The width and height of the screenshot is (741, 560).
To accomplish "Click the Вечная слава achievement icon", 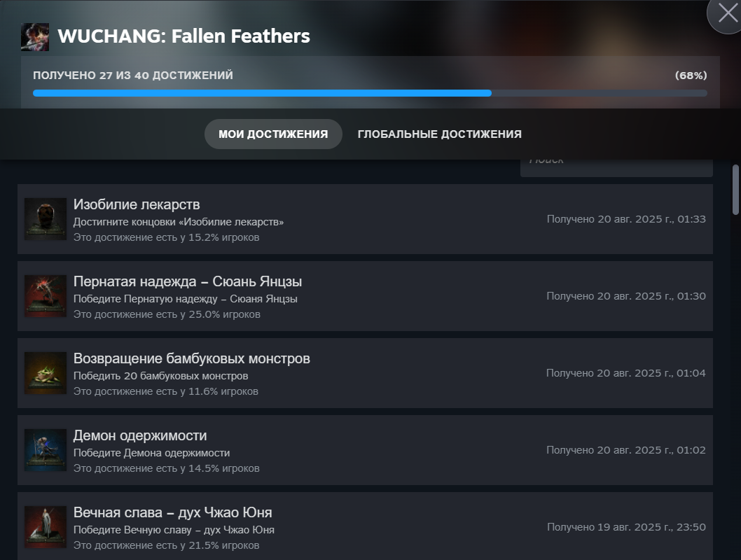I will (x=46, y=527).
